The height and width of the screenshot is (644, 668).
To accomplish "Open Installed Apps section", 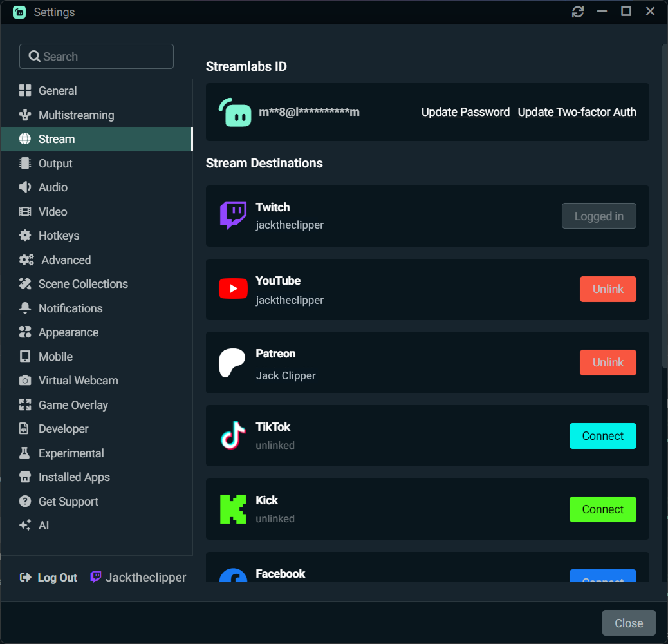I will (x=97, y=477).
